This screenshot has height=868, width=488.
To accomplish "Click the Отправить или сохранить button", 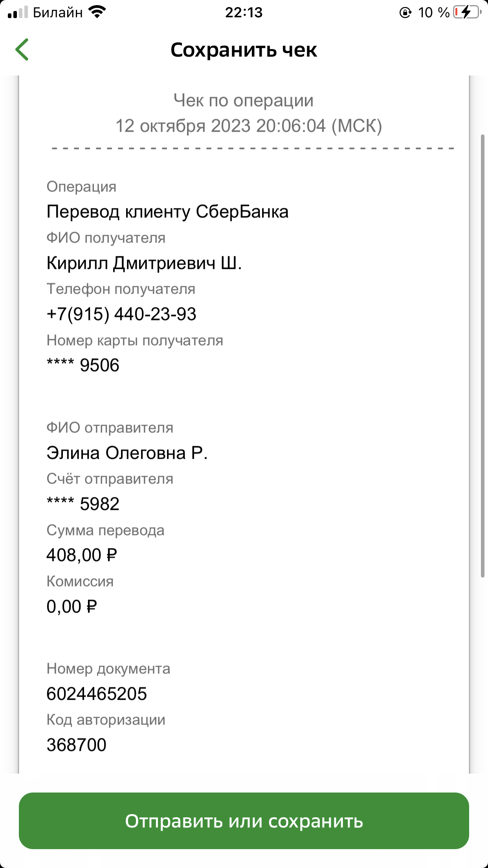I will [244, 821].
